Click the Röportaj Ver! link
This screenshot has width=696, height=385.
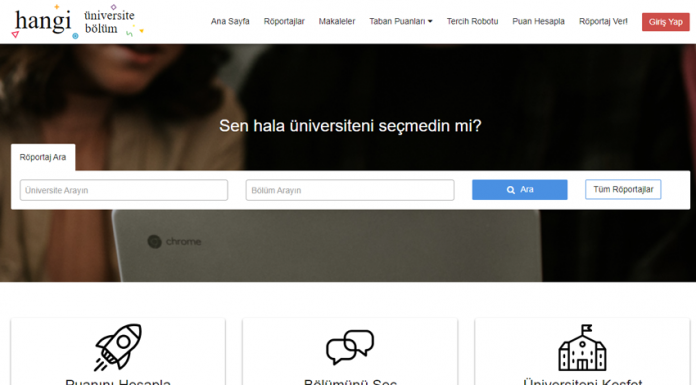coord(603,21)
